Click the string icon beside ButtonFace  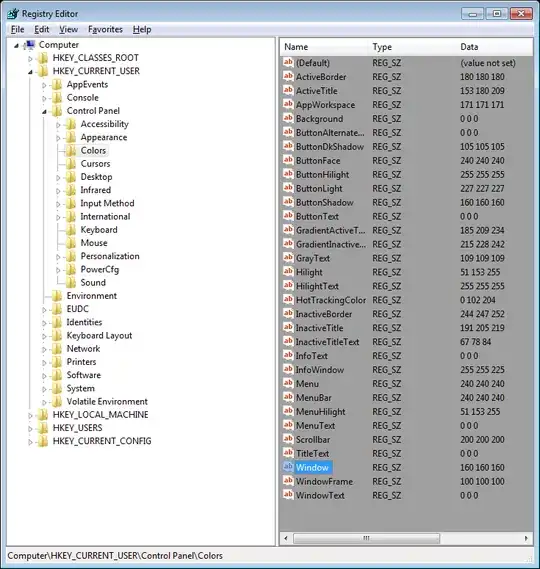(x=288, y=160)
